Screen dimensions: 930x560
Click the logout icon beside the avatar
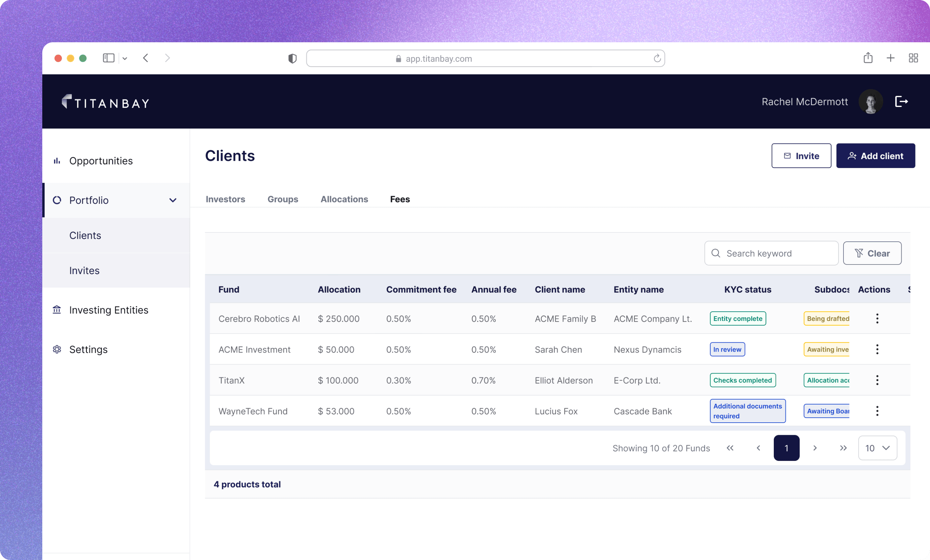tap(901, 101)
